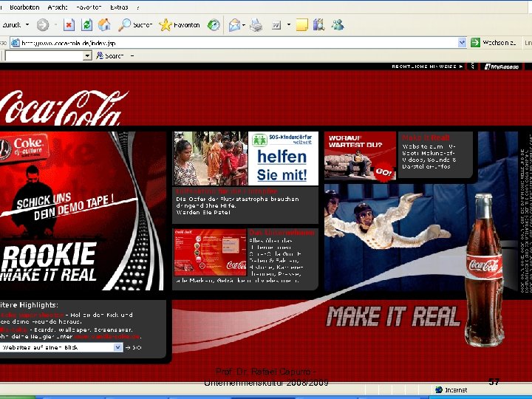This screenshot has height=399, width=532.
Task: Edit the page with the Word icon
Action: point(276,25)
